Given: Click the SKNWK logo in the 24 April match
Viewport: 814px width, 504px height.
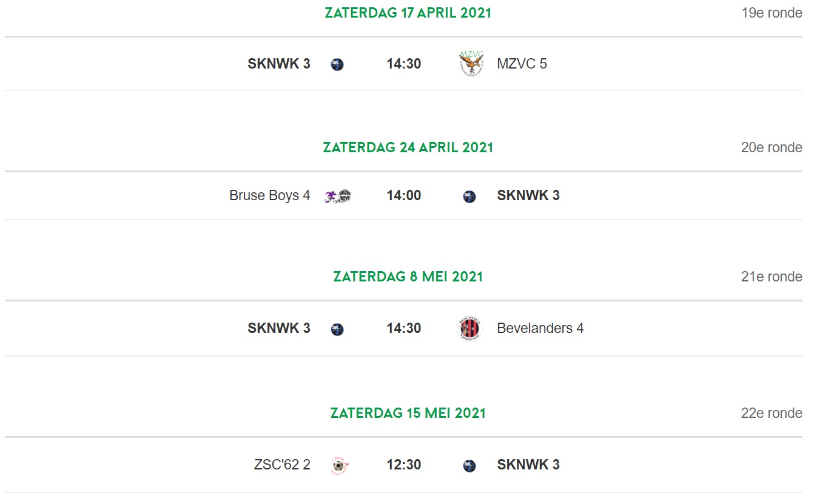Looking at the screenshot, I should [469, 196].
